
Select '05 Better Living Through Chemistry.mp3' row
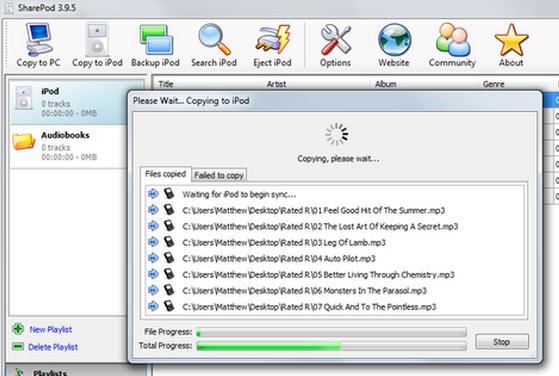click(x=334, y=274)
